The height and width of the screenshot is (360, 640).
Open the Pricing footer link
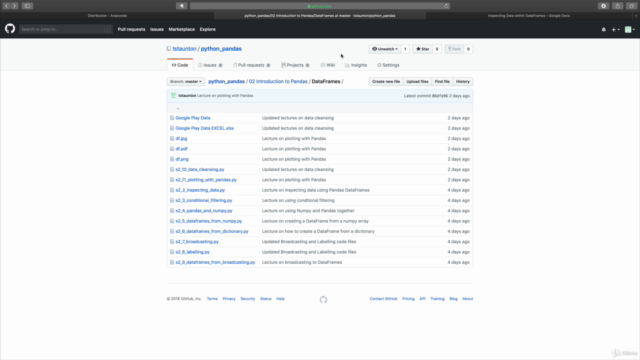tap(408, 299)
